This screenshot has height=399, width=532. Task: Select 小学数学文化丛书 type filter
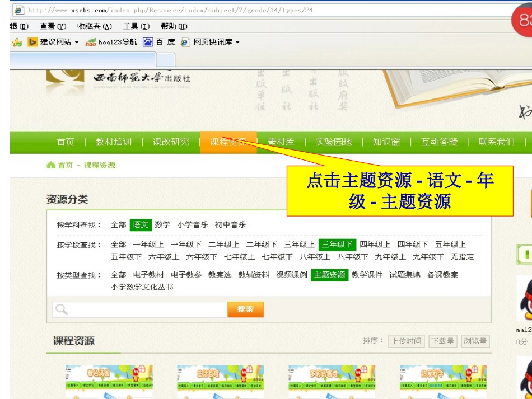point(142,287)
